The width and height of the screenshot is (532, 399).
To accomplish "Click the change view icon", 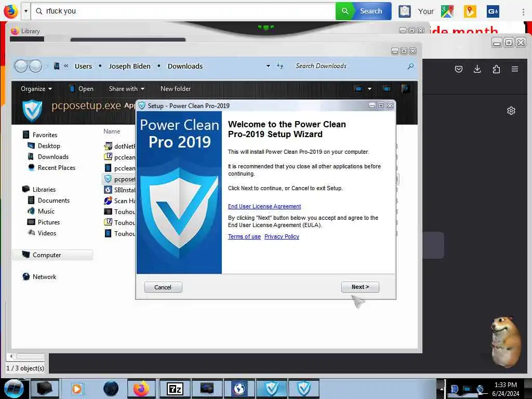I will (x=358, y=88).
